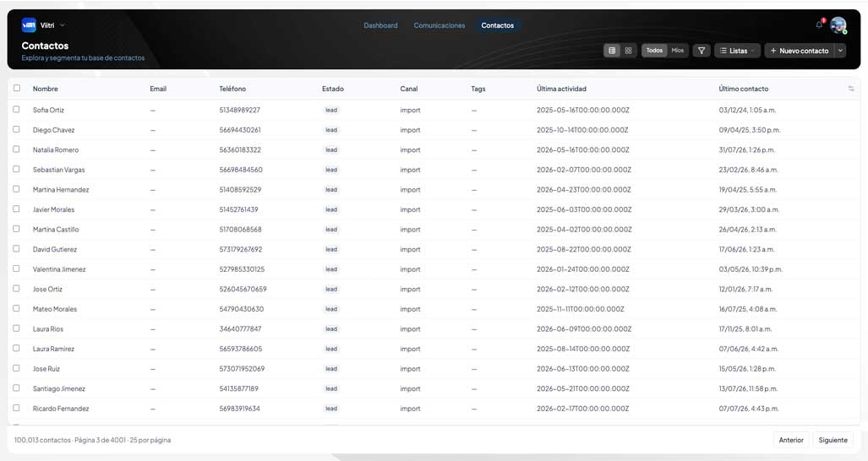The image size is (868, 461).
Task: Open contact Sofia Ortiz
Action: (x=48, y=110)
